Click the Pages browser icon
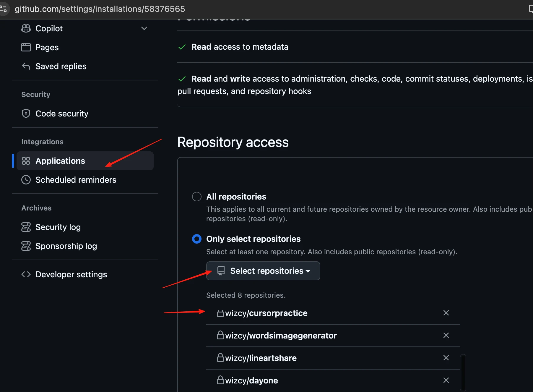The image size is (533, 392). coord(26,47)
